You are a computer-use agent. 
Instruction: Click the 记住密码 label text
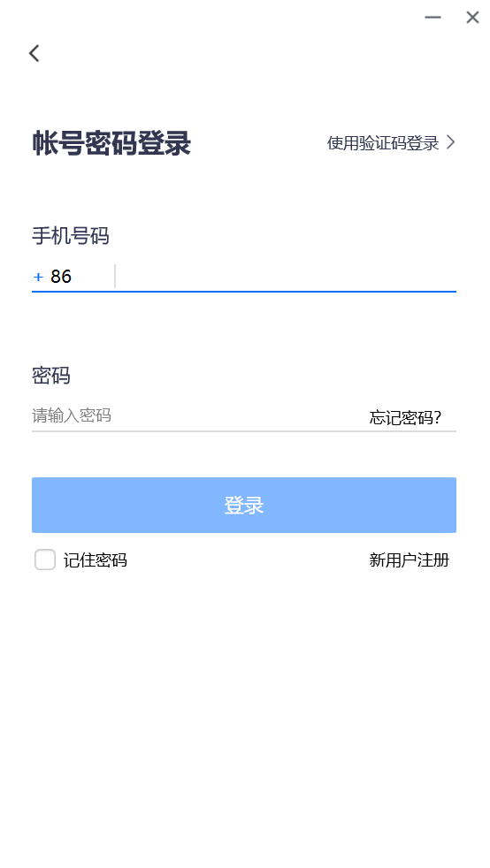coord(96,560)
